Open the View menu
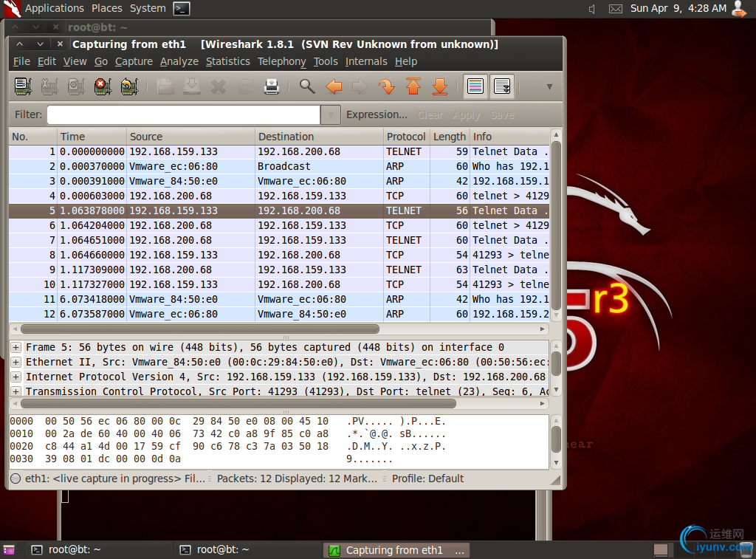This screenshot has width=756, height=559. (75, 61)
